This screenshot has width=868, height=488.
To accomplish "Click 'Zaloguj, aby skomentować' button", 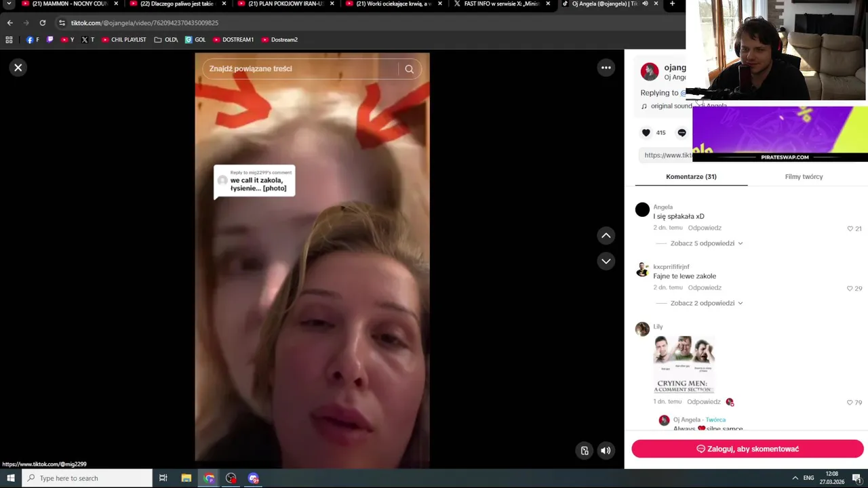I will click(747, 449).
